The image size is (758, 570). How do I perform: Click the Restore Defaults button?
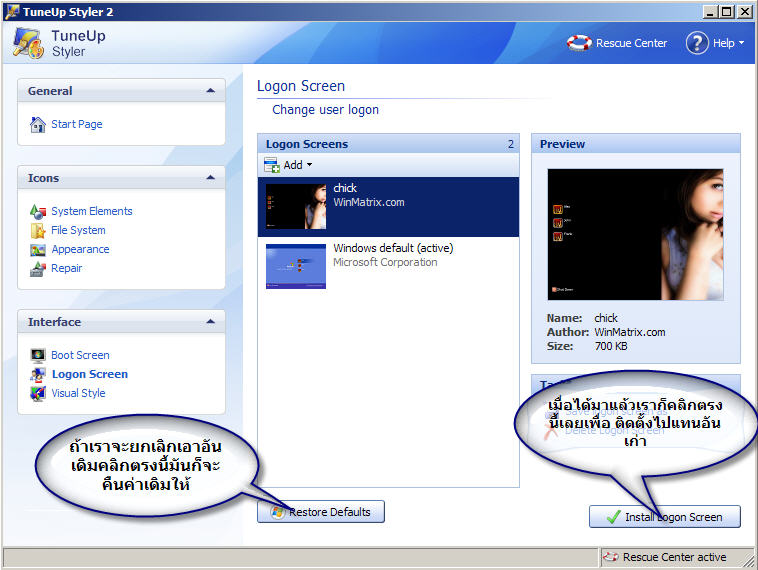click(x=321, y=512)
